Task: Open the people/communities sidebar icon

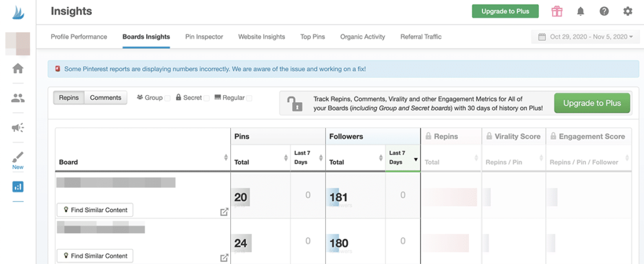Action: (18, 98)
